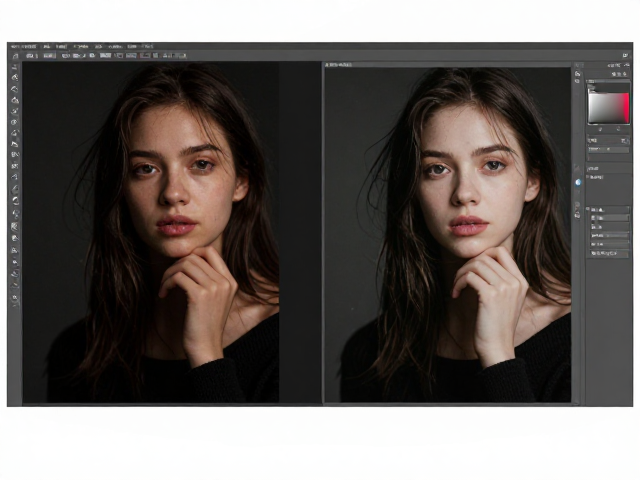640x480 pixels.
Task: Open the dropdown row just below the color picker
Action: click(608, 140)
